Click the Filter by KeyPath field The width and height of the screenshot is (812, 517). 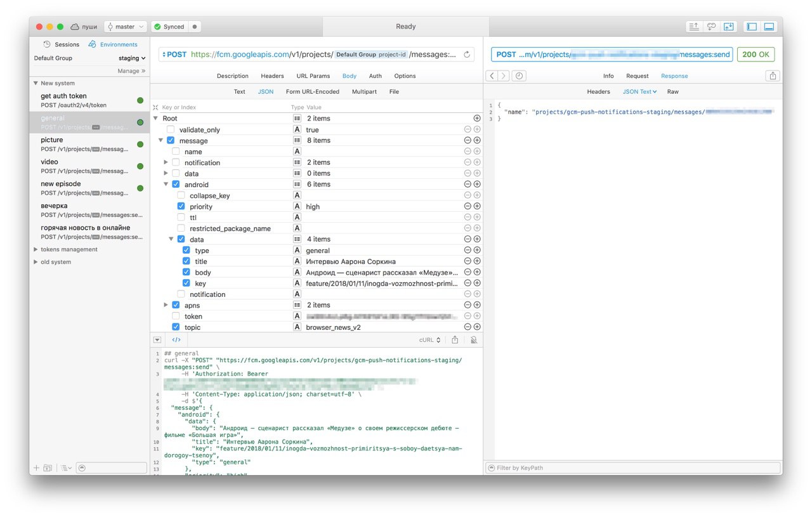point(632,468)
